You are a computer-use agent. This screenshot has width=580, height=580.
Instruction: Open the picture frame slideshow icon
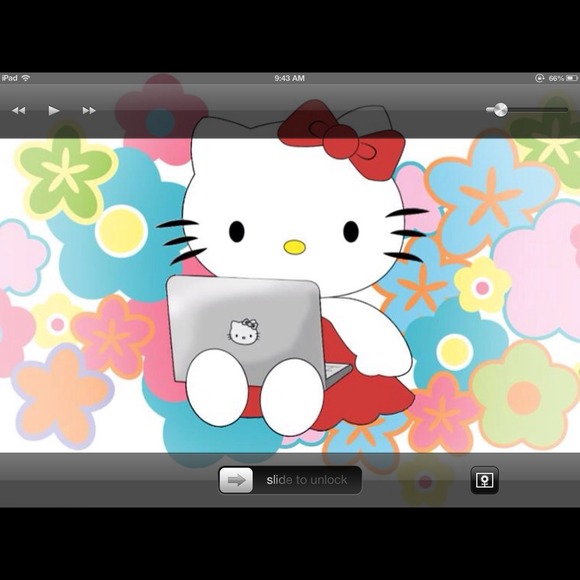click(x=484, y=480)
